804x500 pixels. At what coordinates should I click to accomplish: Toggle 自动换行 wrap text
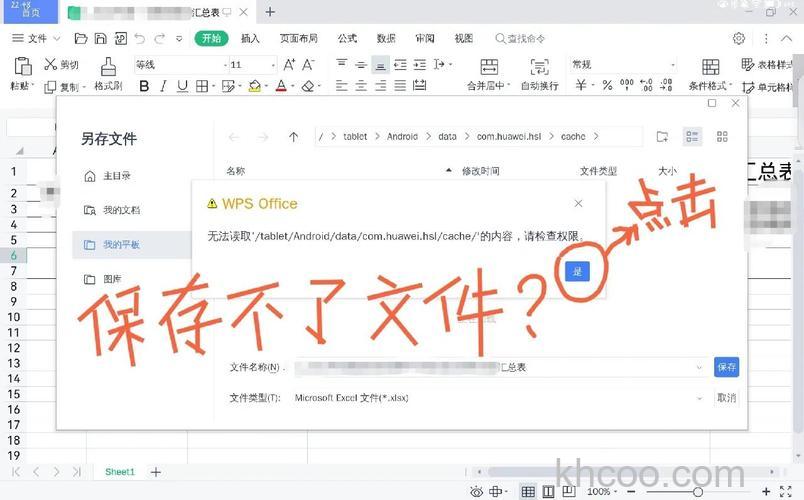click(539, 75)
